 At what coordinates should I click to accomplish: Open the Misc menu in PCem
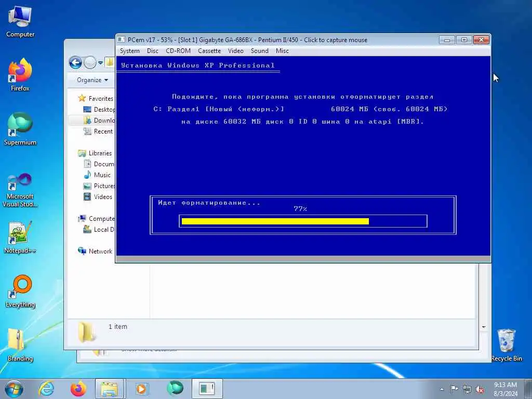click(x=282, y=51)
